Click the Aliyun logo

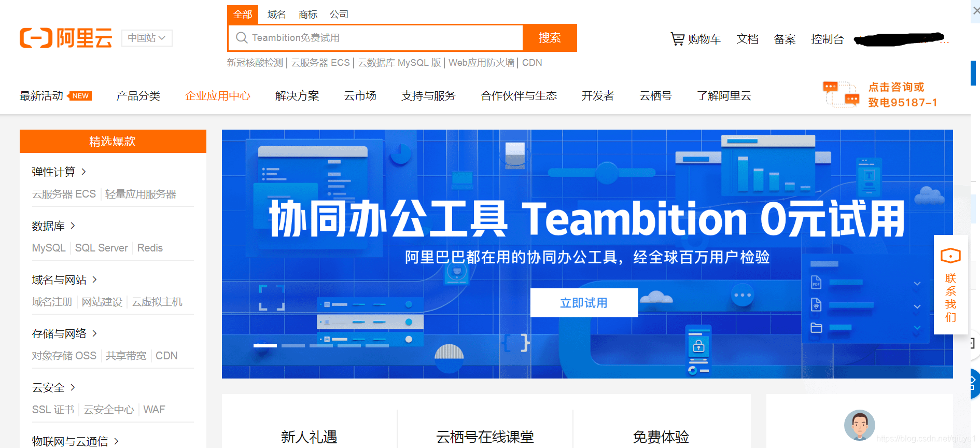[x=66, y=38]
